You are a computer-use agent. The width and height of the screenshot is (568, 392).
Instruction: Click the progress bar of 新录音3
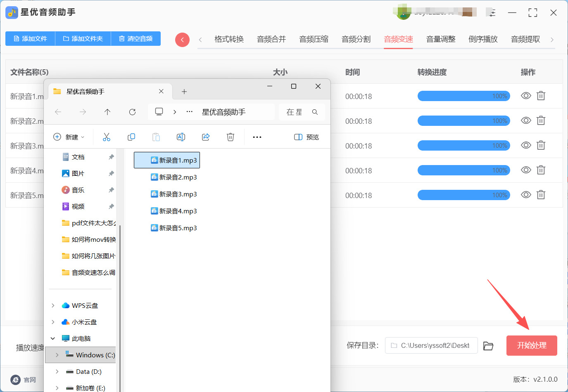coord(463,146)
